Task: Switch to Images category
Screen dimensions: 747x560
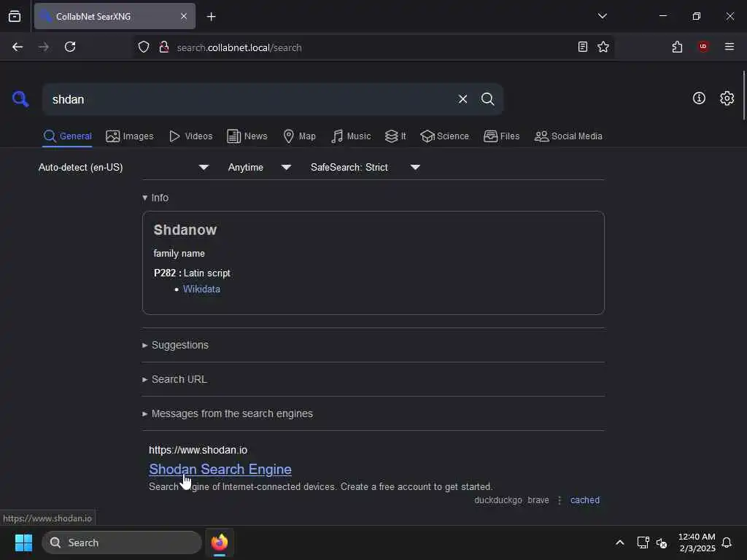Action: [130, 136]
